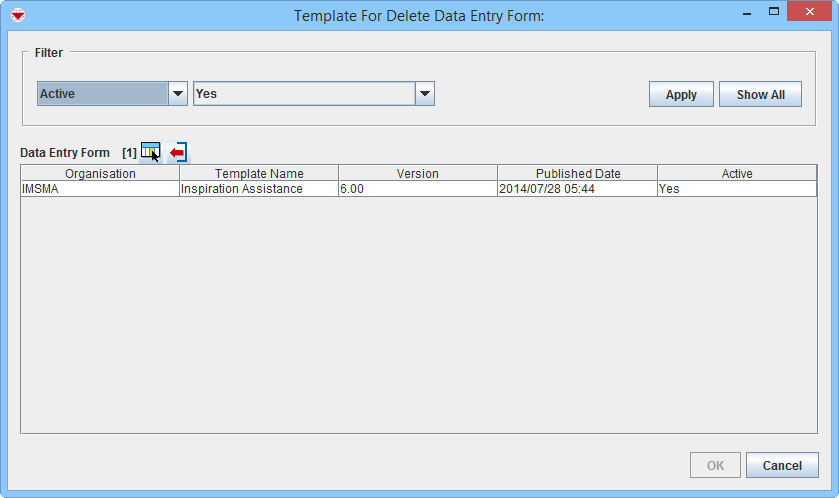The width and height of the screenshot is (839, 498).
Task: Click the Template Name column header
Action: tap(259, 173)
